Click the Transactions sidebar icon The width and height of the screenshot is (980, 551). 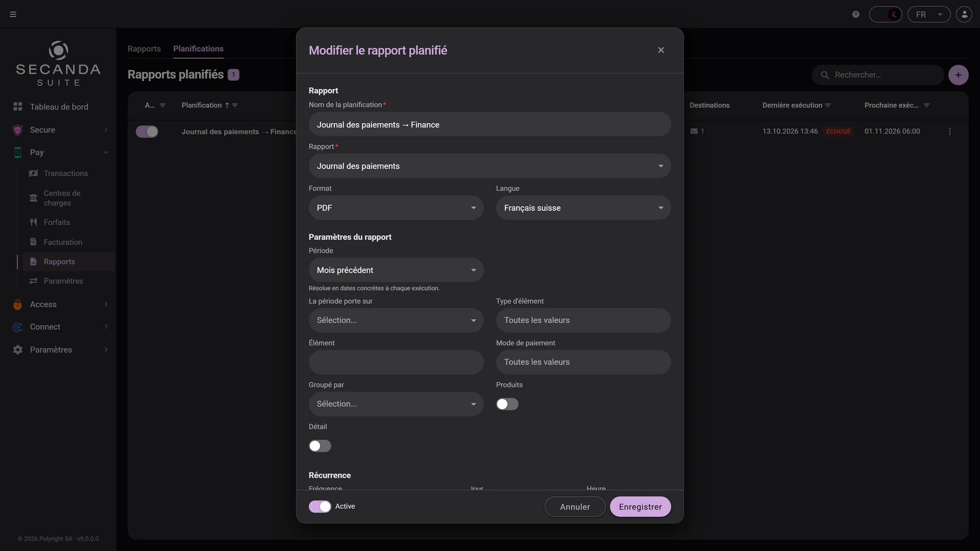click(x=33, y=173)
